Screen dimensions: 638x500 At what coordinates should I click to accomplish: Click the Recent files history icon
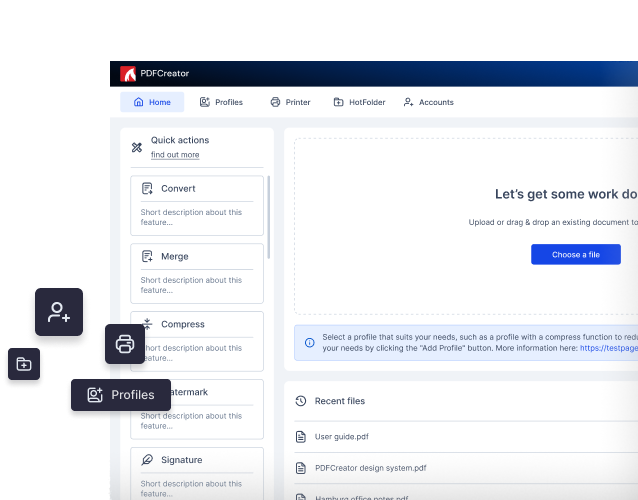pos(301,401)
